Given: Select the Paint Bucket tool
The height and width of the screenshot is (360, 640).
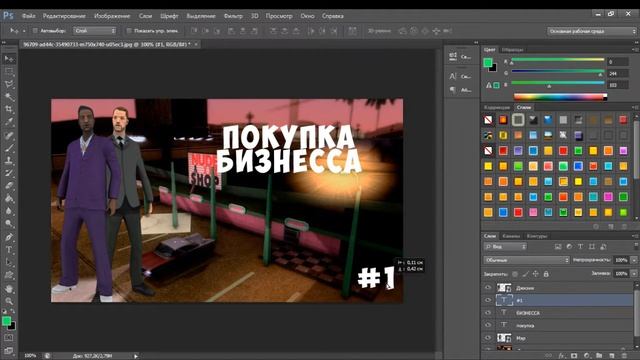Looking at the screenshot, I should tap(9, 199).
